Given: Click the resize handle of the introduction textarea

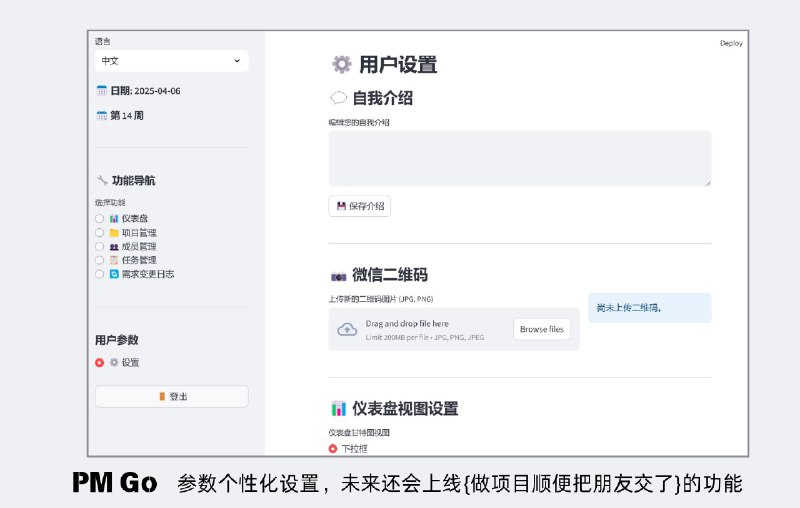Looking at the screenshot, I should (708, 183).
